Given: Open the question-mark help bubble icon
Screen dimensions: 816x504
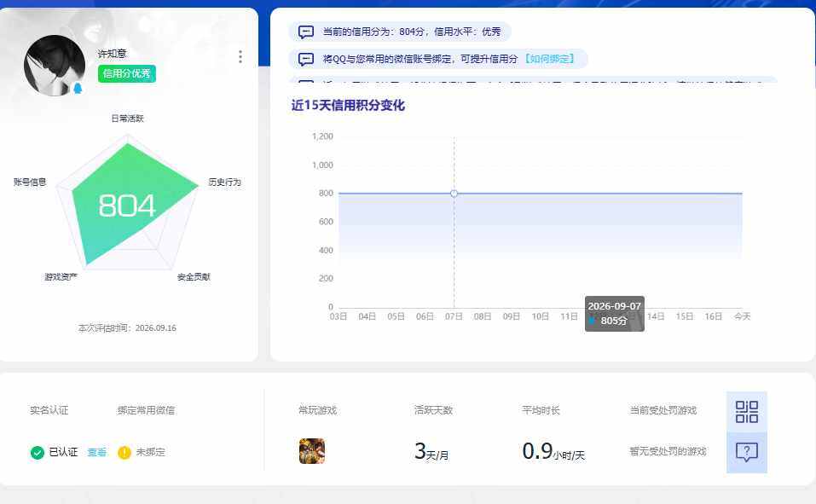Looking at the screenshot, I should tap(746, 452).
